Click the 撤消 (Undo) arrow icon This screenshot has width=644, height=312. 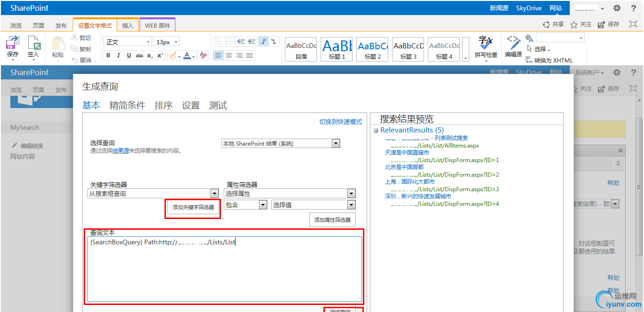click(74, 60)
